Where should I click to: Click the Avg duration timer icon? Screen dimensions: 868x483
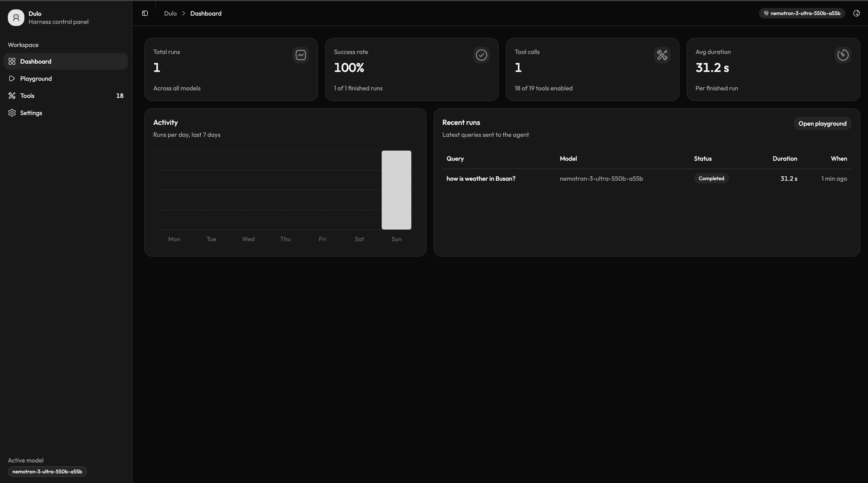843,55
